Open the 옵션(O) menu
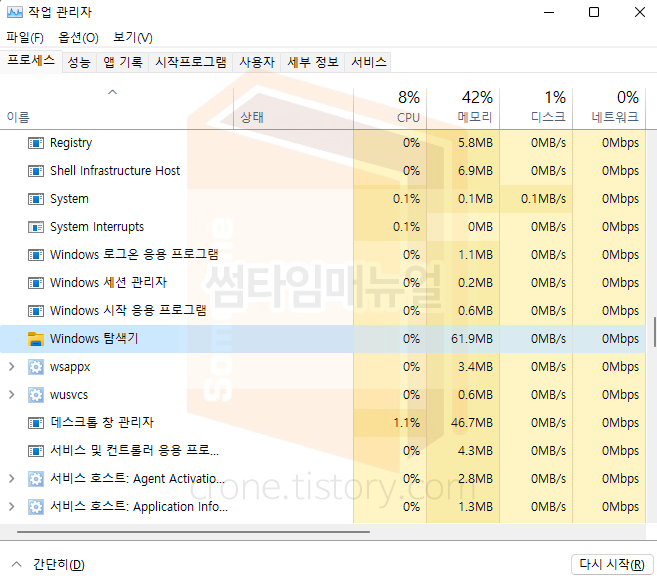The width and height of the screenshot is (657, 579). click(x=78, y=38)
